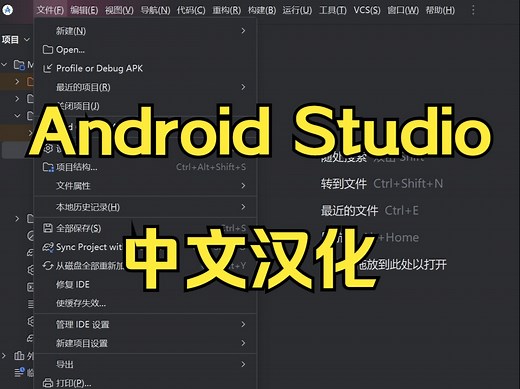This screenshot has height=389, width=520.
Task: Collapse the root project tree node
Action: click(4, 64)
